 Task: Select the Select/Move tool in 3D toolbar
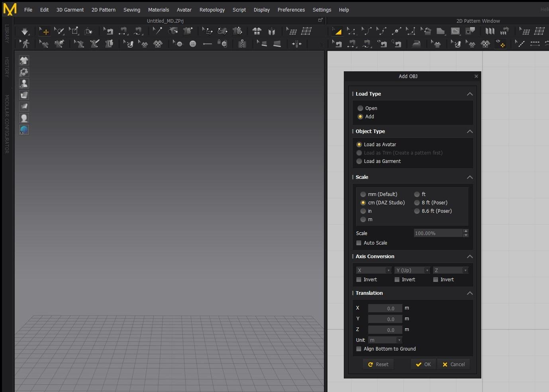tap(44, 31)
